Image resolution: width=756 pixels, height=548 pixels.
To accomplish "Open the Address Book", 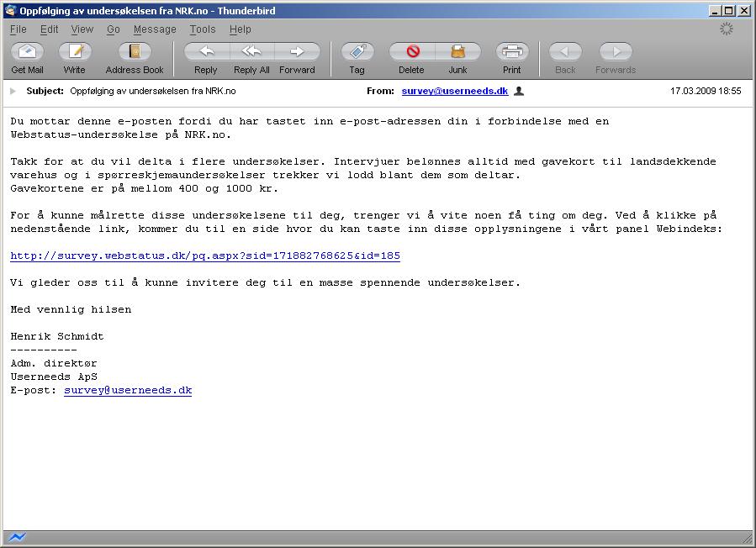I will coord(135,52).
